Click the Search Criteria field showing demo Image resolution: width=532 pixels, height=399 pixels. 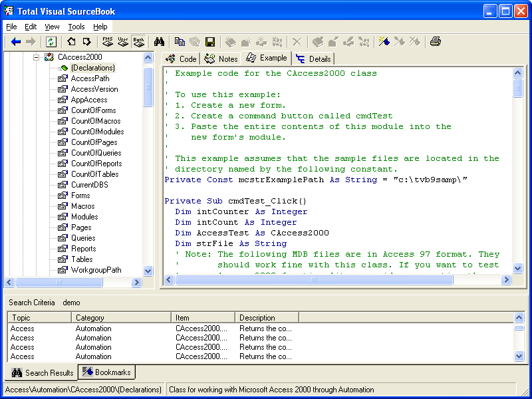[x=71, y=303]
